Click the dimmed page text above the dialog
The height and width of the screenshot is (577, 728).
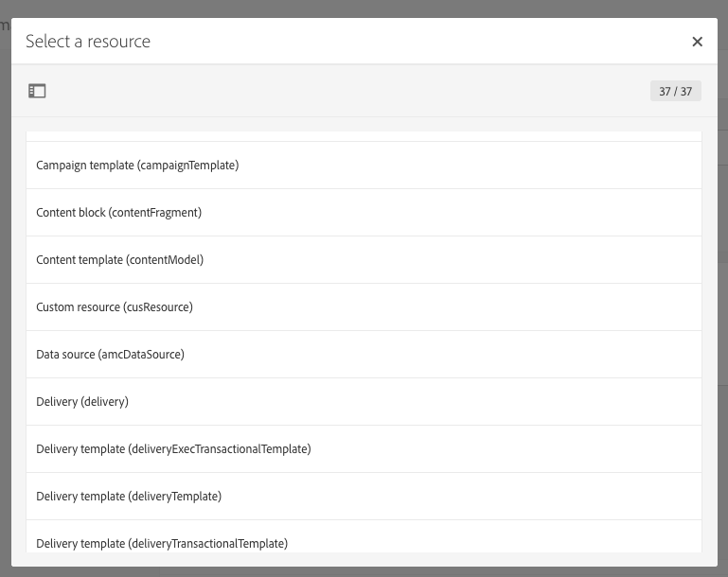5,26
